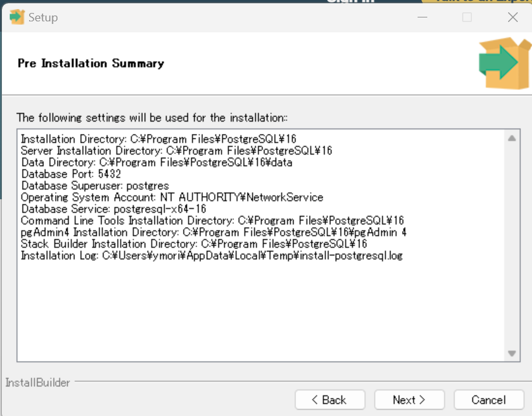Click the InstallBuilder label

pyautogui.click(x=37, y=382)
